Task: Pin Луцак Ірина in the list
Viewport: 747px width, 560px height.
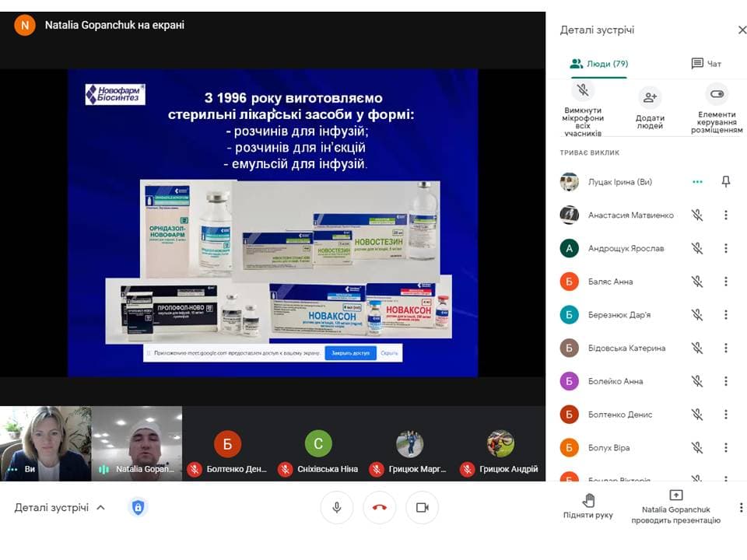Action: (725, 181)
